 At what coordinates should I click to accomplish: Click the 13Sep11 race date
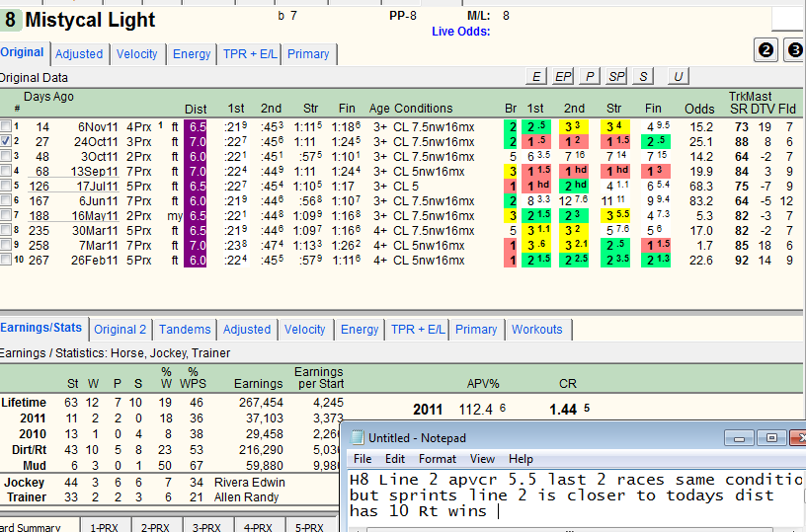click(x=94, y=172)
